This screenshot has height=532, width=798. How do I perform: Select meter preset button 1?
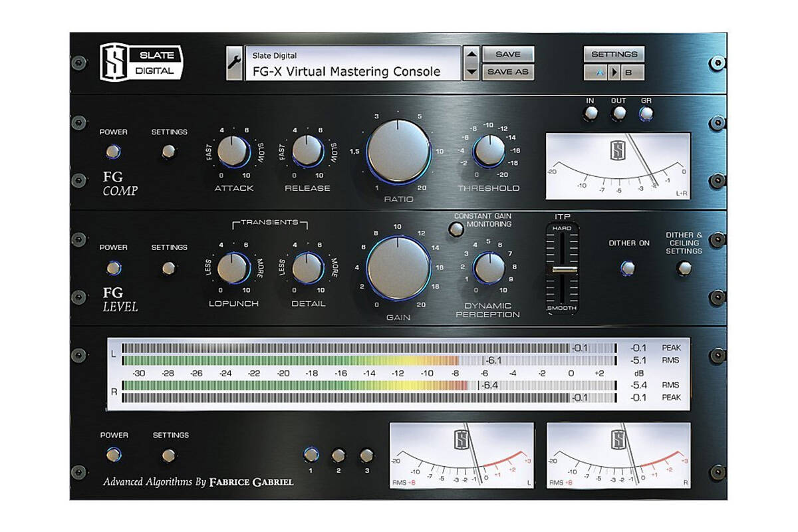click(311, 455)
